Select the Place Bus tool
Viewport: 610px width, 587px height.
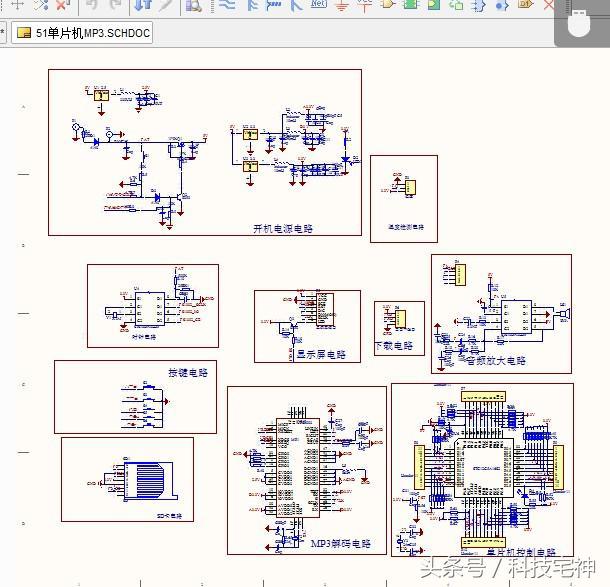coord(252,5)
